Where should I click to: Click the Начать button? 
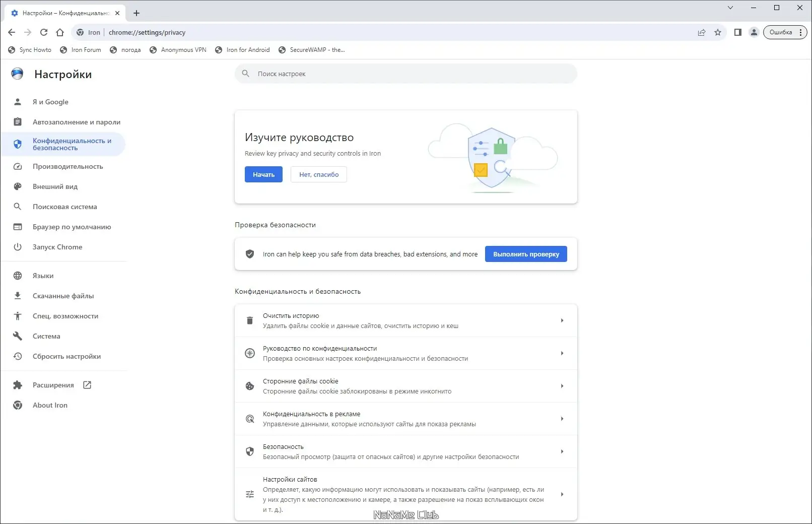point(263,174)
